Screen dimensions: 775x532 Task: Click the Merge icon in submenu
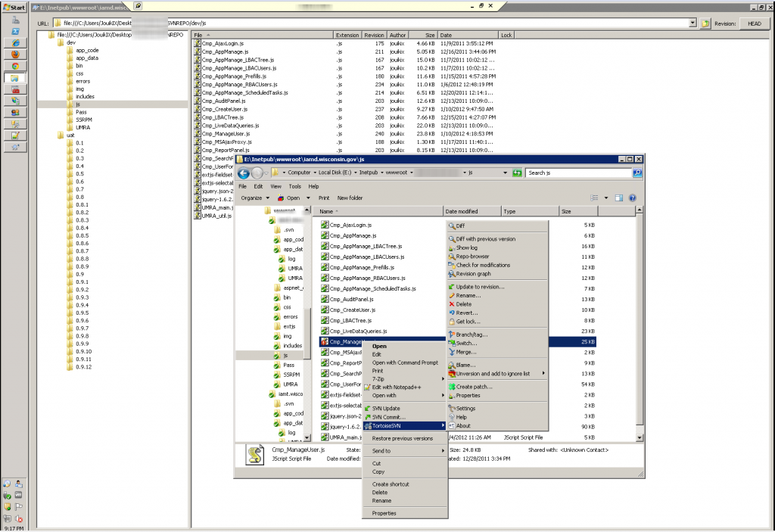(452, 352)
